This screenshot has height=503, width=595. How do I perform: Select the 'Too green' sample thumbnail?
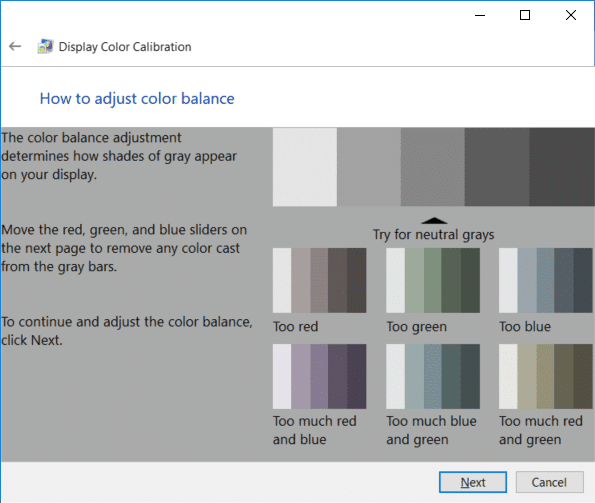(433, 280)
